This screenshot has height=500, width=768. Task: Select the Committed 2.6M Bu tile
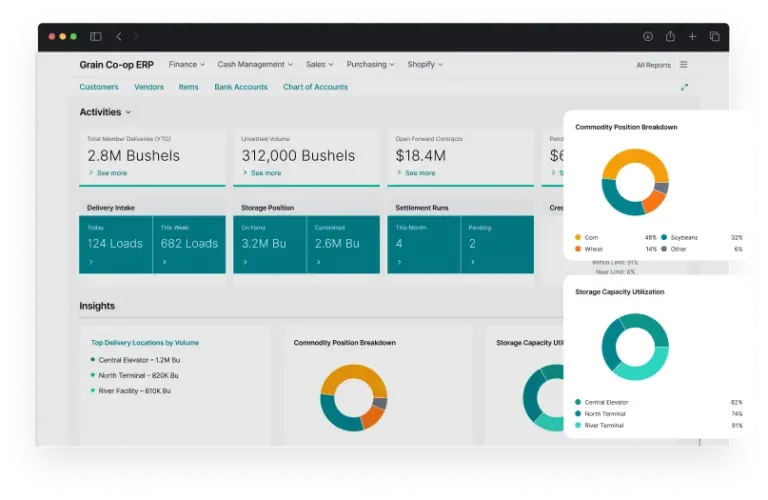pos(343,244)
